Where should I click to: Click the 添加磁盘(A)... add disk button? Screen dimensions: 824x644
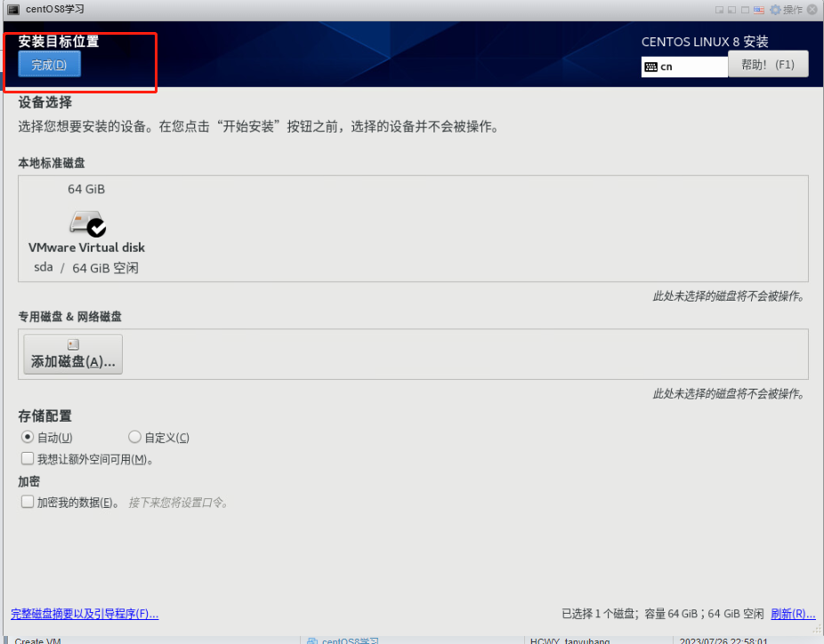[x=73, y=355]
